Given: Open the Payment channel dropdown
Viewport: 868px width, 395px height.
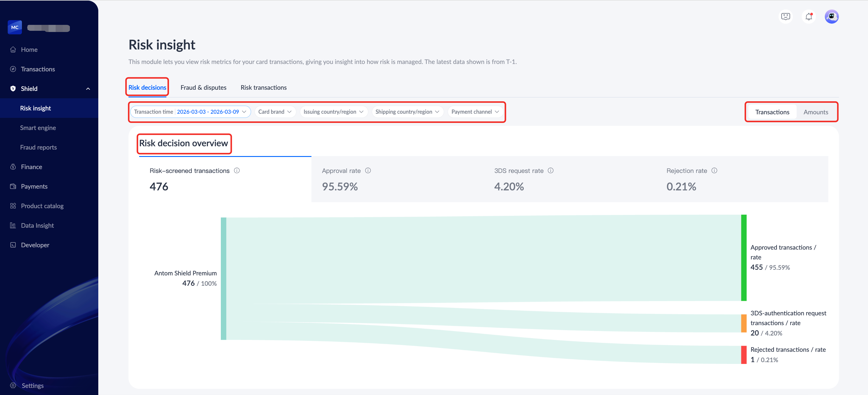Looking at the screenshot, I should 475,112.
